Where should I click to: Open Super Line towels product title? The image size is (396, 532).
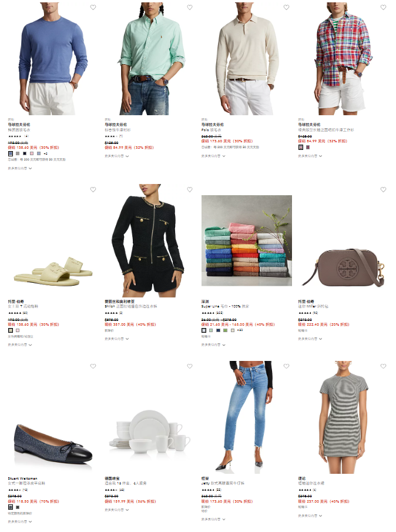click(x=225, y=306)
